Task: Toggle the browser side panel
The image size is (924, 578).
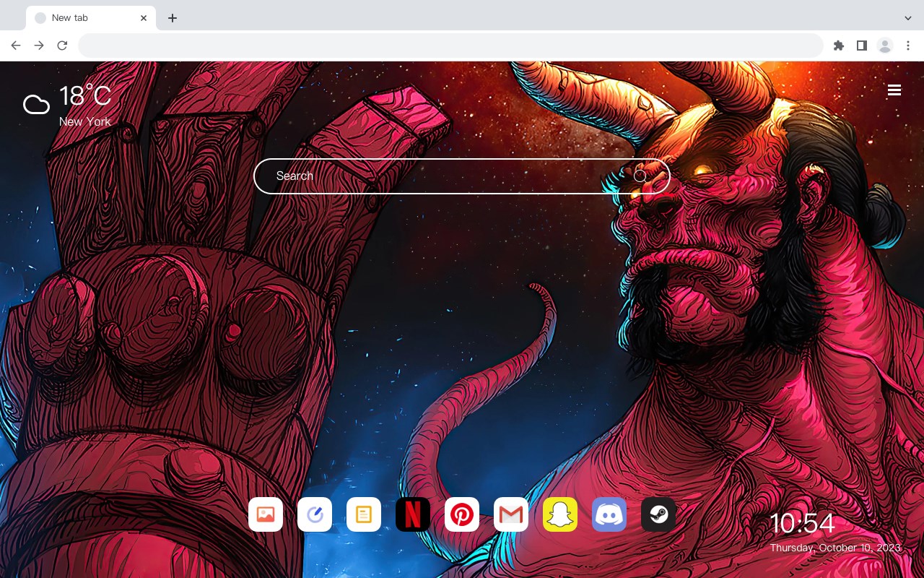Action: click(x=861, y=46)
